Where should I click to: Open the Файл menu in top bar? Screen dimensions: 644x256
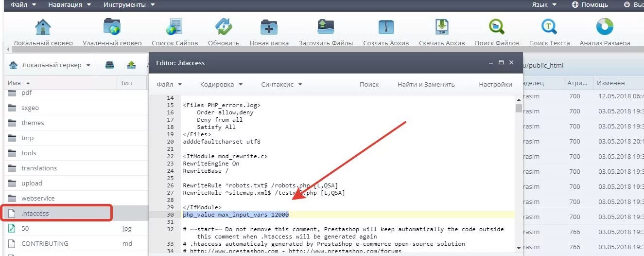pyautogui.click(x=23, y=4)
